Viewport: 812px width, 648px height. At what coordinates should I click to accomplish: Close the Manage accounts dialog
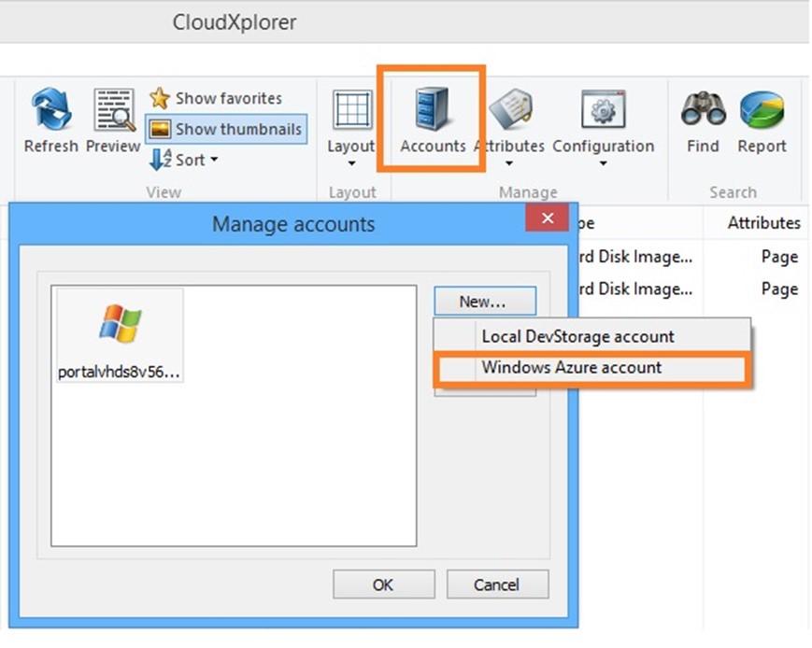coord(548,218)
